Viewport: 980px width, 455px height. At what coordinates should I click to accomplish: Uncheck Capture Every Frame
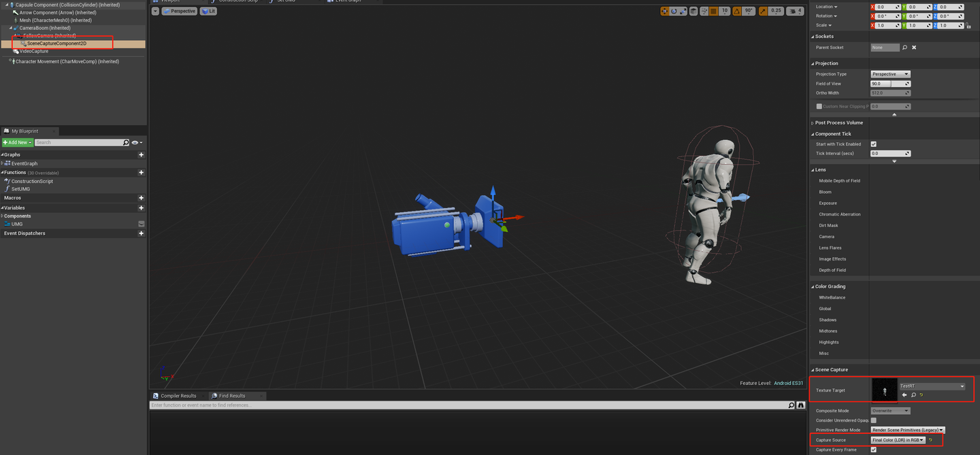(x=874, y=450)
